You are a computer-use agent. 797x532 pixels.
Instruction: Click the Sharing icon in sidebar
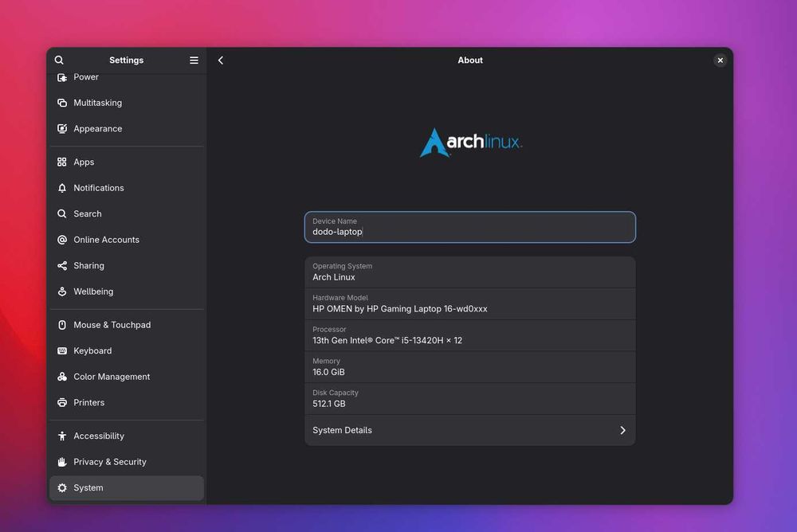click(62, 266)
